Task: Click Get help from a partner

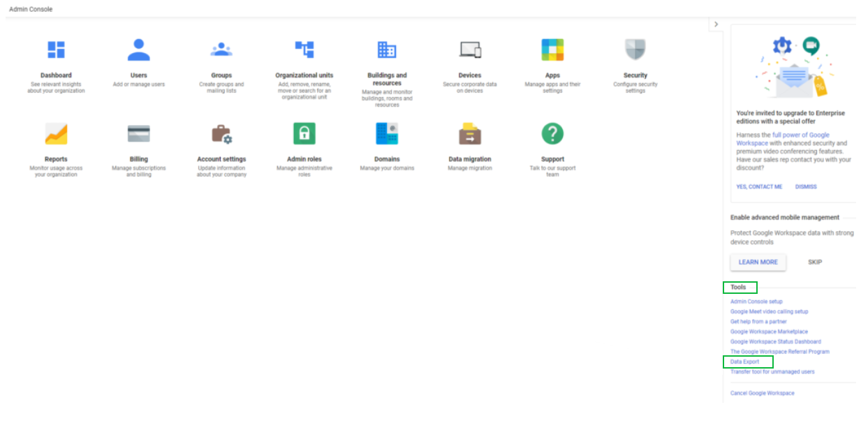Action: point(758,322)
